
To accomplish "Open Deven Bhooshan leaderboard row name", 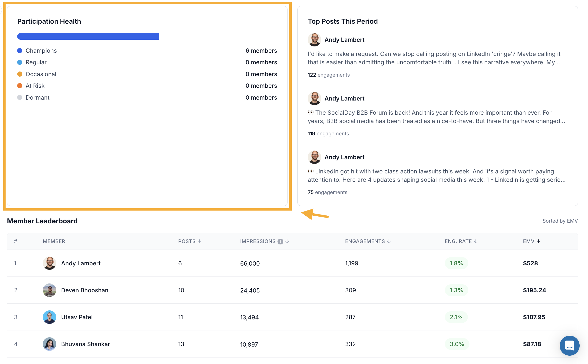I will coord(85,290).
